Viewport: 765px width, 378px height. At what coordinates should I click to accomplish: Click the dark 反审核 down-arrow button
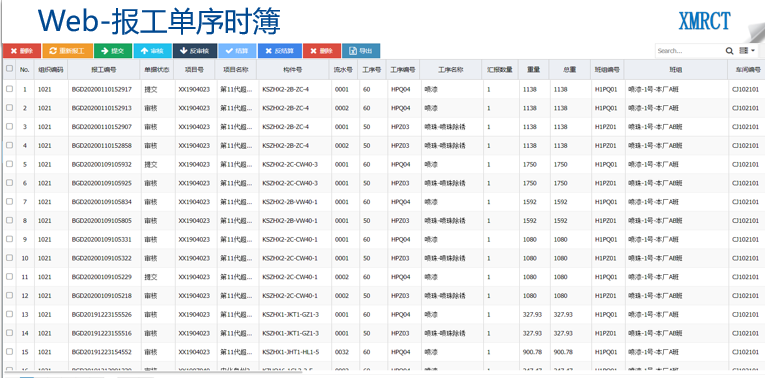195,51
